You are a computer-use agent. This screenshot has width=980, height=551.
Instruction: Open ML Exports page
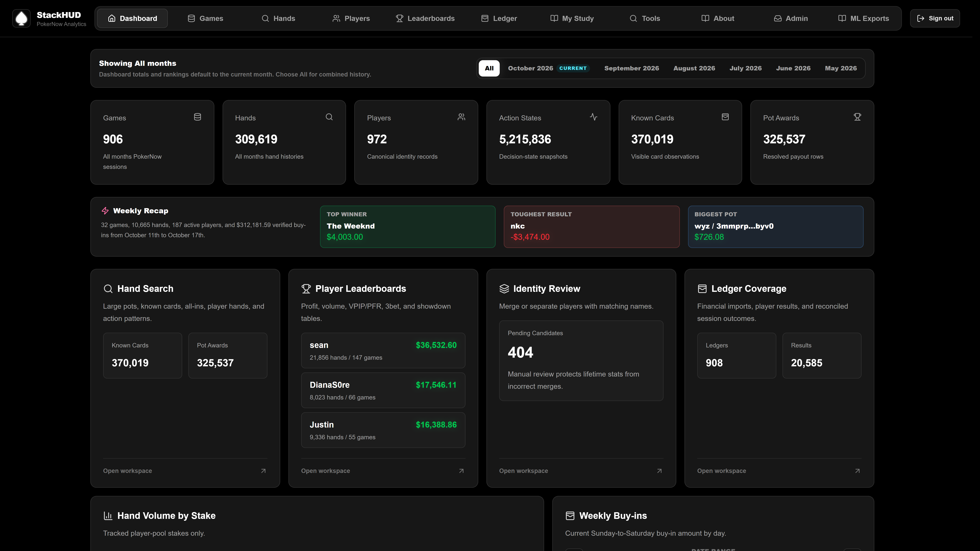(864, 18)
